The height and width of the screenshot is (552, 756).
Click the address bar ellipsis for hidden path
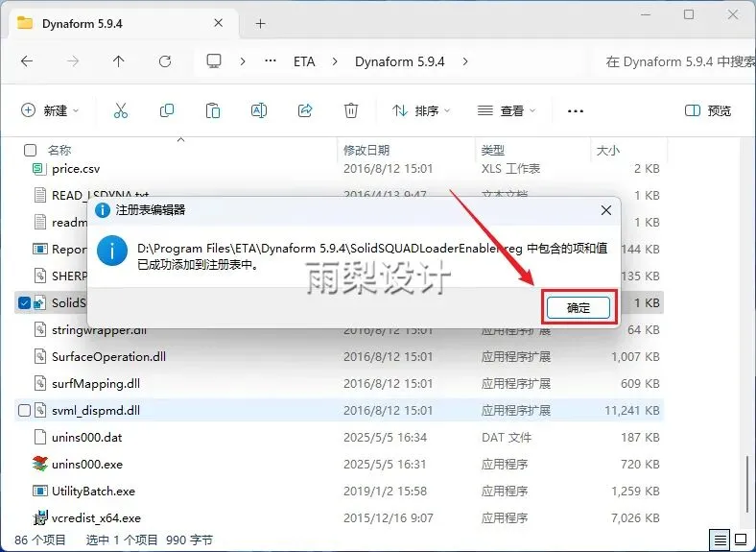coord(271,61)
